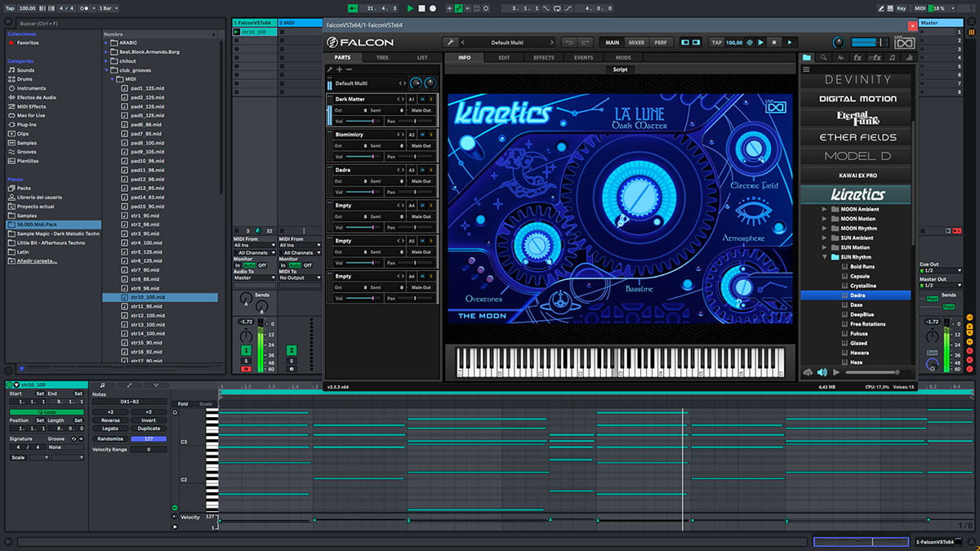Screen dimensions: 980x551
Task: Open the MODS tab in Falcon
Action: pos(623,58)
